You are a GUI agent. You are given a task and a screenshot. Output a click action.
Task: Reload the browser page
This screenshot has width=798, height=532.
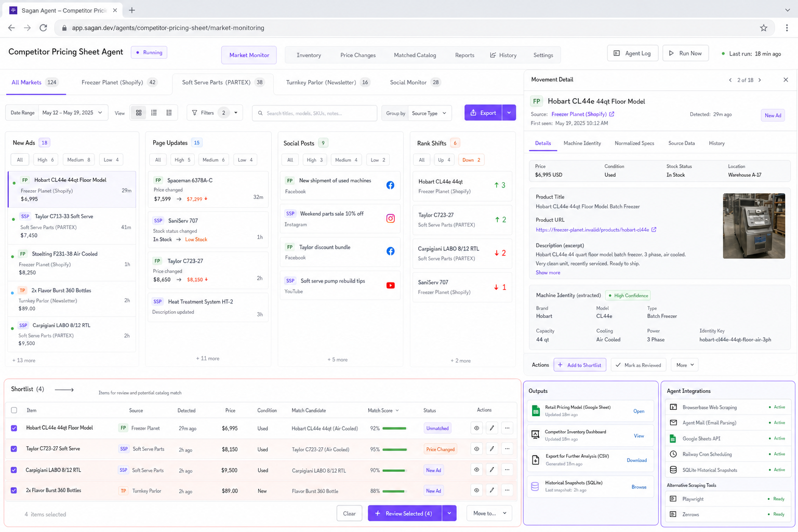click(43, 28)
